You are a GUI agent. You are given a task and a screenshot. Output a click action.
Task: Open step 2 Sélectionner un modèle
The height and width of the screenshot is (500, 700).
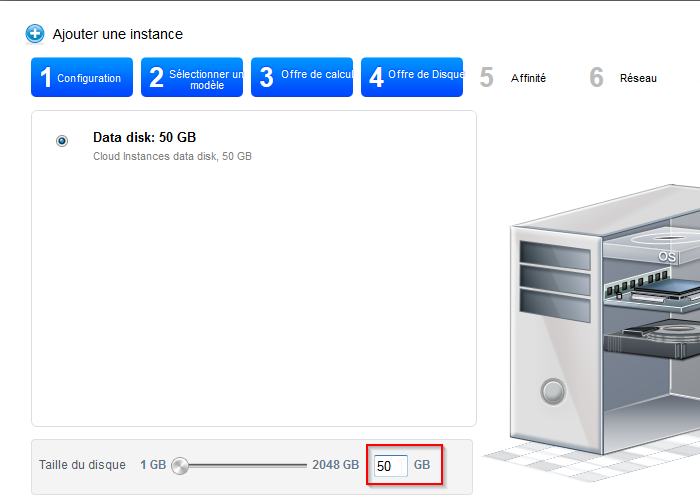(192, 78)
